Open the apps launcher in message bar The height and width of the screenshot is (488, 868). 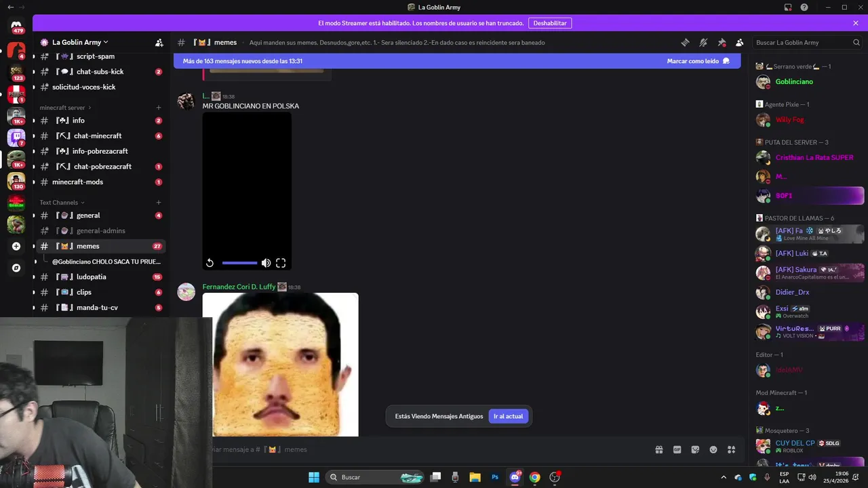tap(731, 449)
